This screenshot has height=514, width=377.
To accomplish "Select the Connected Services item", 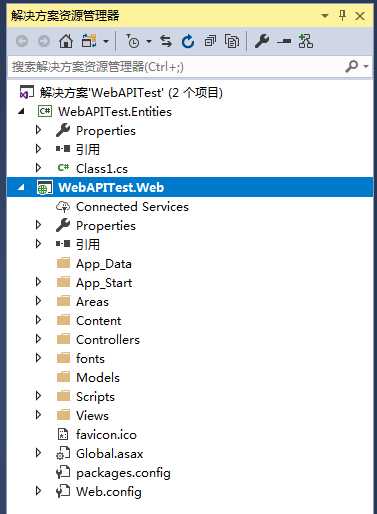I will pyautogui.click(x=132, y=207).
